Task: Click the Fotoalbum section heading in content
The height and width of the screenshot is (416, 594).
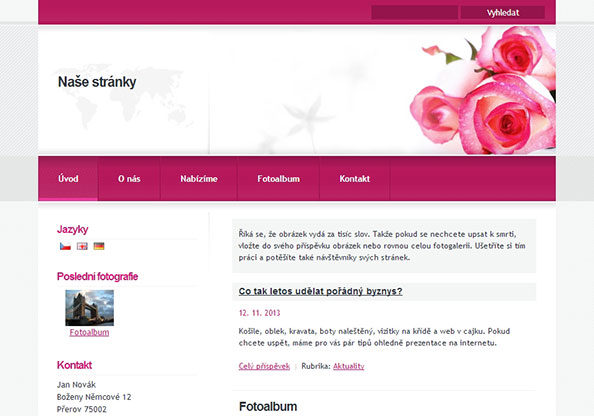Action: pos(268,407)
